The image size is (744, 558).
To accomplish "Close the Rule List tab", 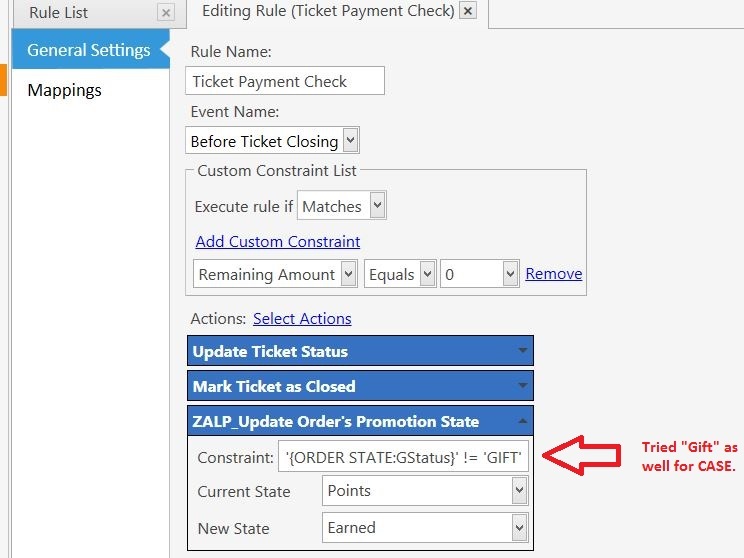I will coord(166,13).
